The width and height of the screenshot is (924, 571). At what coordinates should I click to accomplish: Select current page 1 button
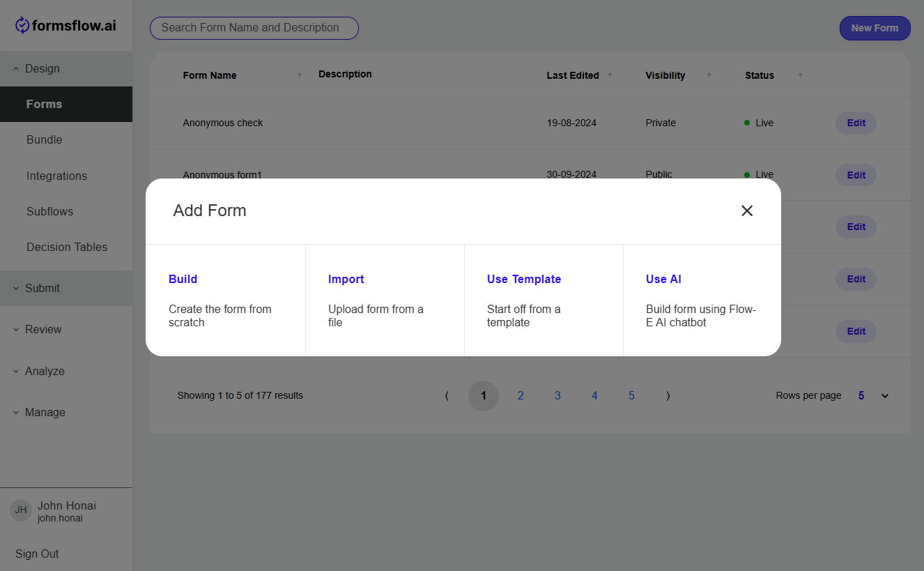pyautogui.click(x=484, y=395)
